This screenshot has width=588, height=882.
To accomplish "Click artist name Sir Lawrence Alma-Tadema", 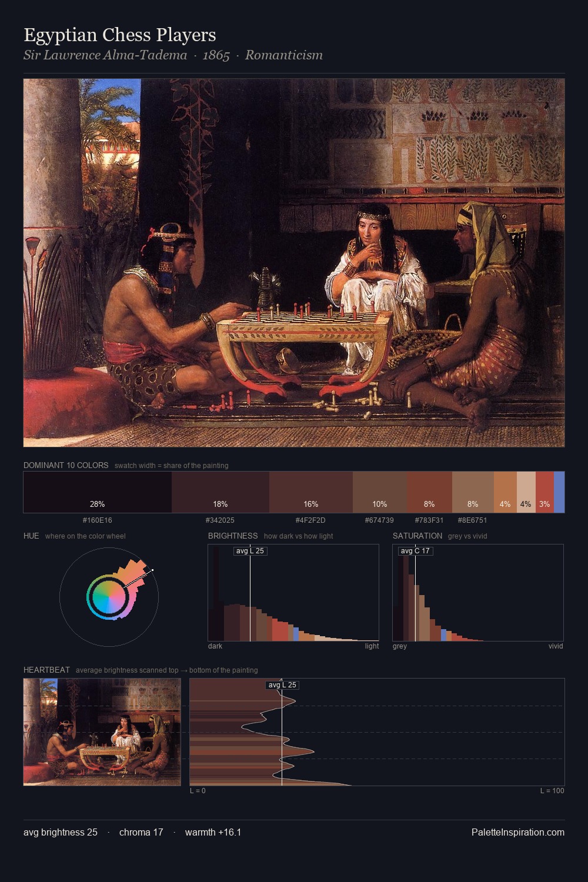I will coord(105,55).
